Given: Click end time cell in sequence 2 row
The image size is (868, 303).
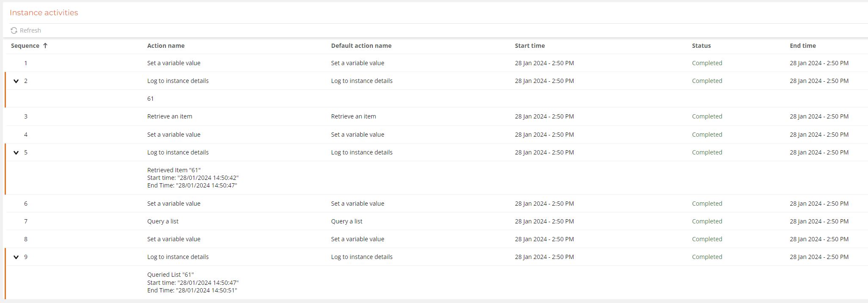Looking at the screenshot, I should tap(819, 81).
